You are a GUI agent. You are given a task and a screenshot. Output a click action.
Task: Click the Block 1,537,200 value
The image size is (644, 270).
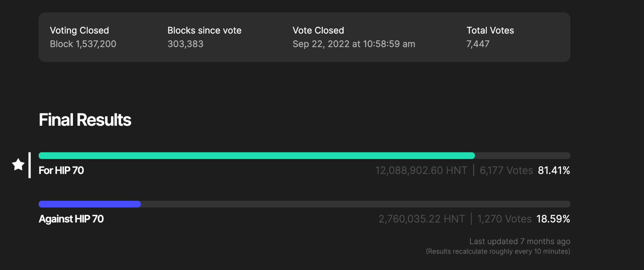pos(83,44)
